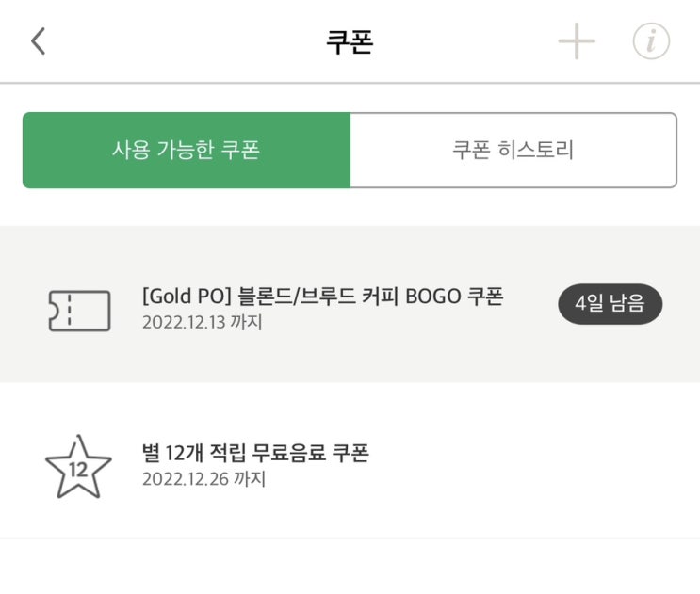Open coupon info via circled i icon

click(650, 42)
